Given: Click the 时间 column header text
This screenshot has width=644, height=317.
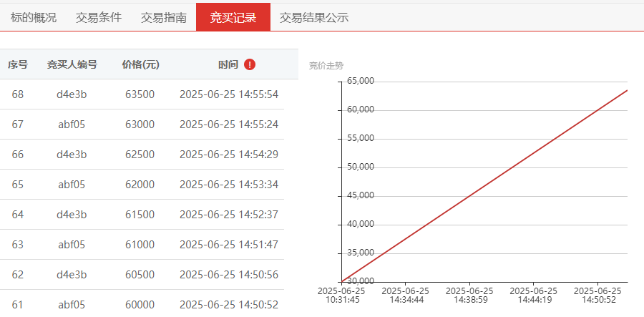Looking at the screenshot, I should [228, 64].
